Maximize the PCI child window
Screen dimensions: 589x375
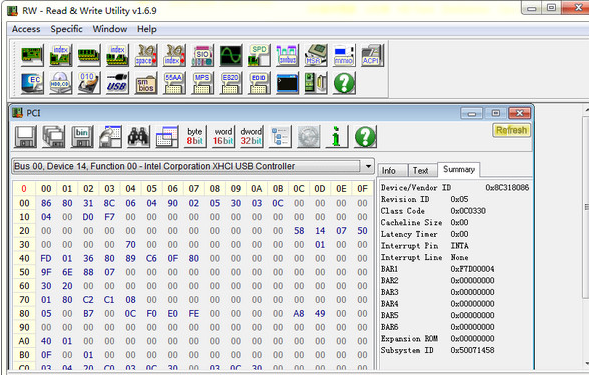tap(495, 113)
